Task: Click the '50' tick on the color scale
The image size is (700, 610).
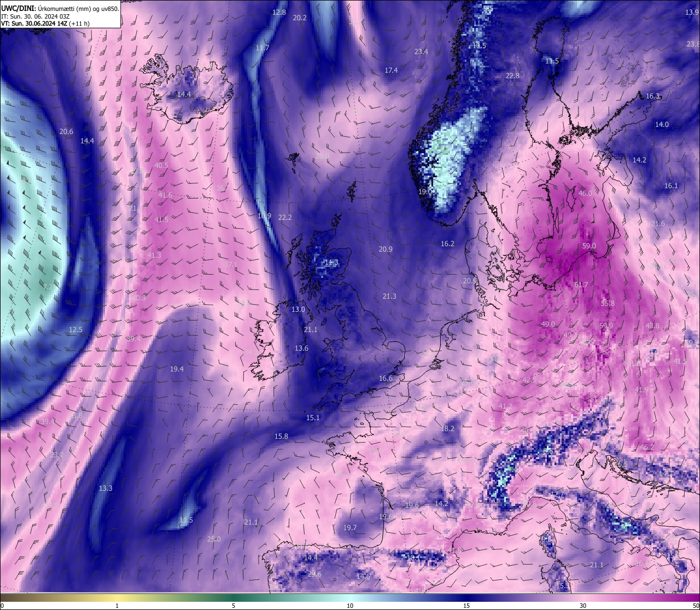Action: point(696,606)
